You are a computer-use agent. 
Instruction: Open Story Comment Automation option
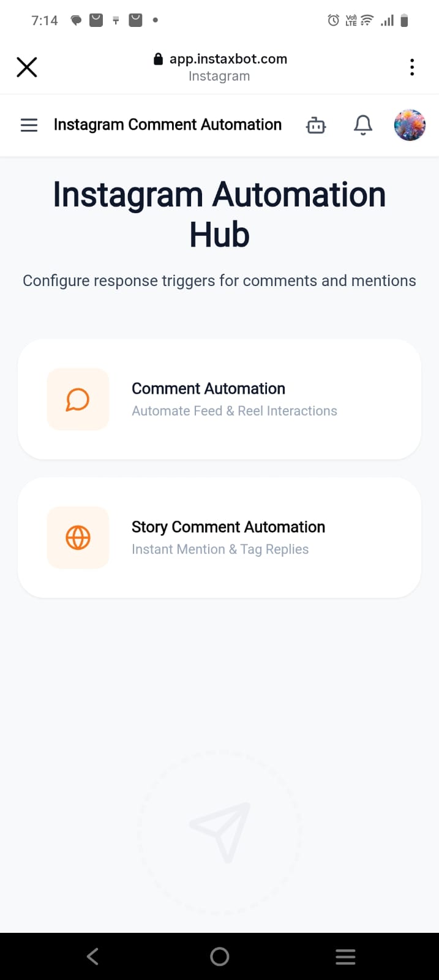pos(228,527)
